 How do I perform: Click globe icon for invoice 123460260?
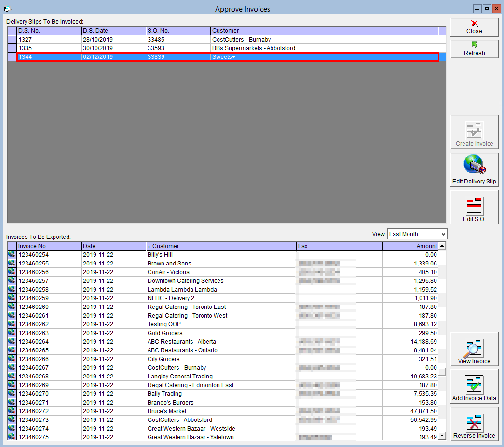pyautogui.click(x=12, y=307)
